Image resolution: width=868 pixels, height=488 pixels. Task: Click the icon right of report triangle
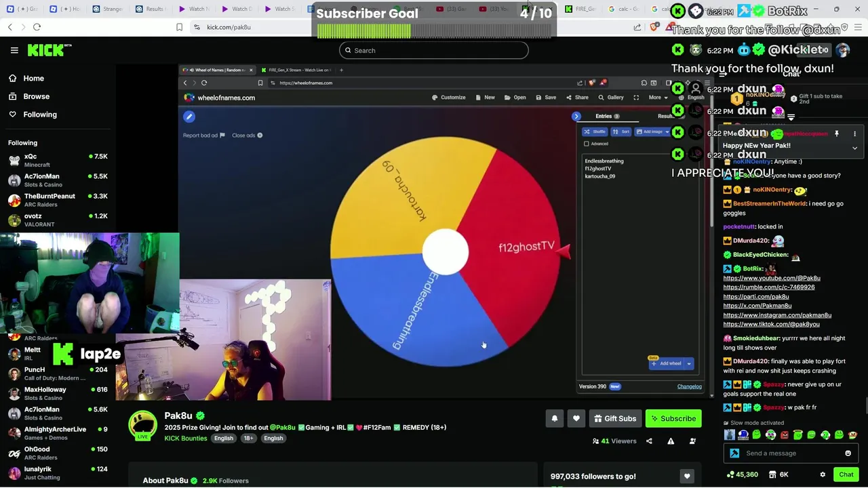tap(692, 441)
